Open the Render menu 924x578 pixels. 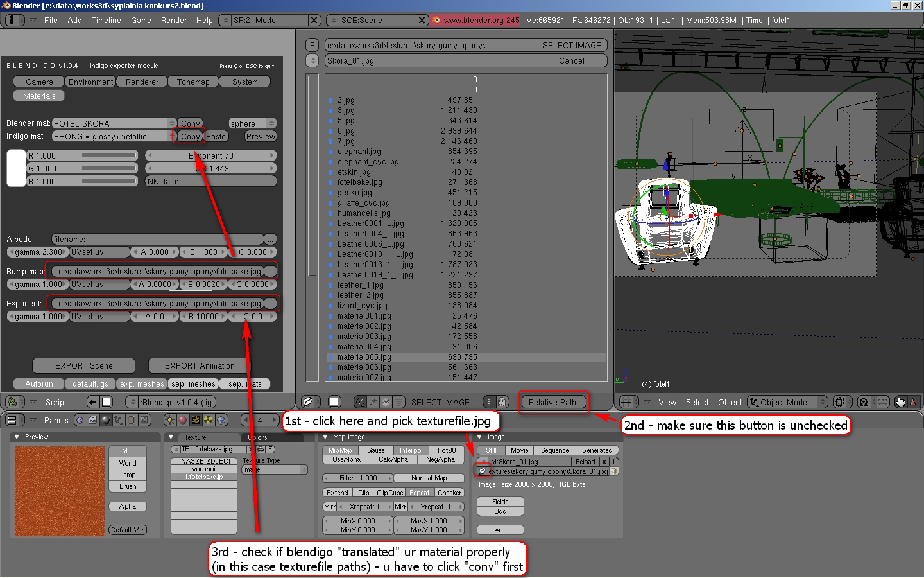(x=174, y=21)
